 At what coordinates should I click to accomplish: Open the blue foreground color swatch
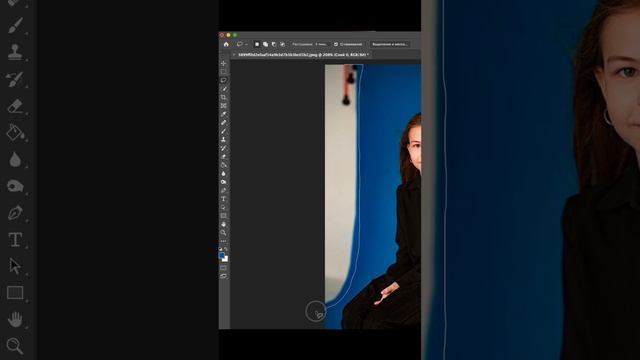coord(222,256)
